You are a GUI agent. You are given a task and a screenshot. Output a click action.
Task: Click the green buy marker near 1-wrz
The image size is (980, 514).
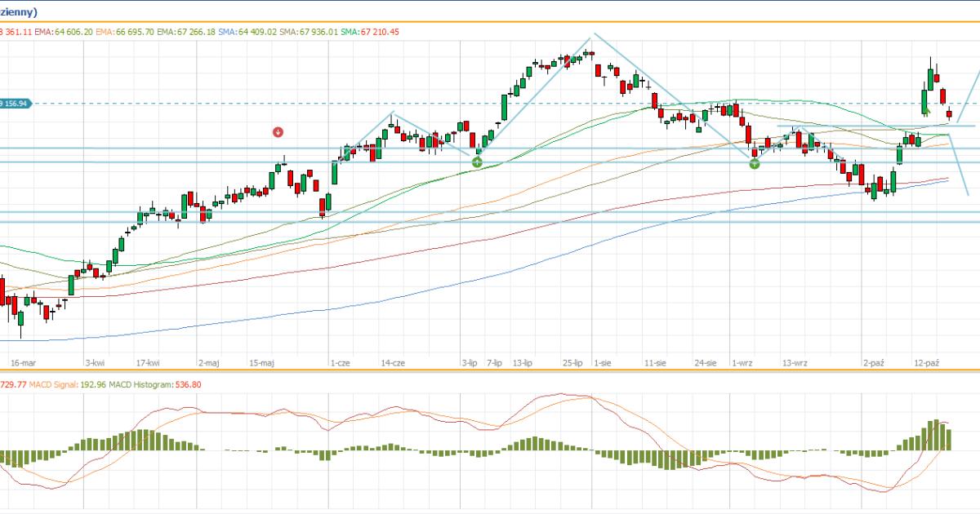click(x=755, y=163)
